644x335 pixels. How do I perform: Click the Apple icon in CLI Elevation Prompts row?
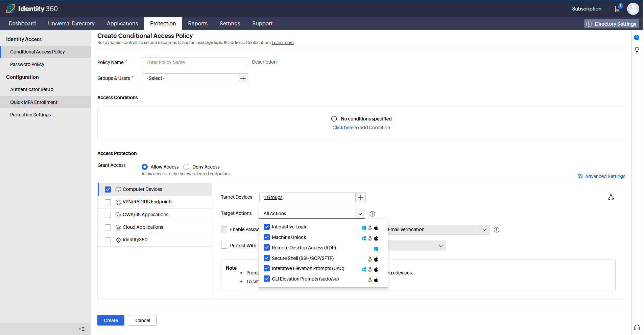coord(376,280)
